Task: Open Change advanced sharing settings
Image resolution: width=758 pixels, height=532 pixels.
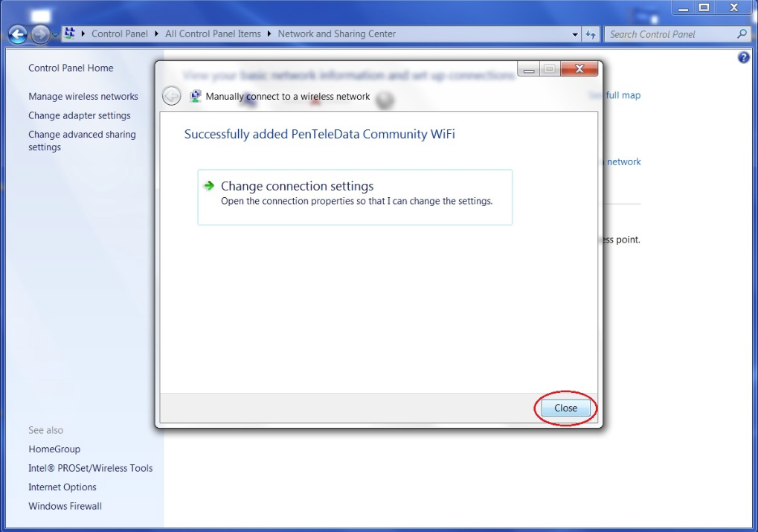Action: (x=82, y=141)
